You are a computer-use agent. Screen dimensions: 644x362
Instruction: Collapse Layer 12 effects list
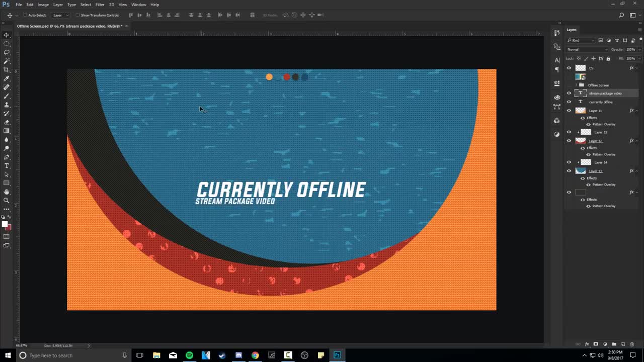(637, 141)
